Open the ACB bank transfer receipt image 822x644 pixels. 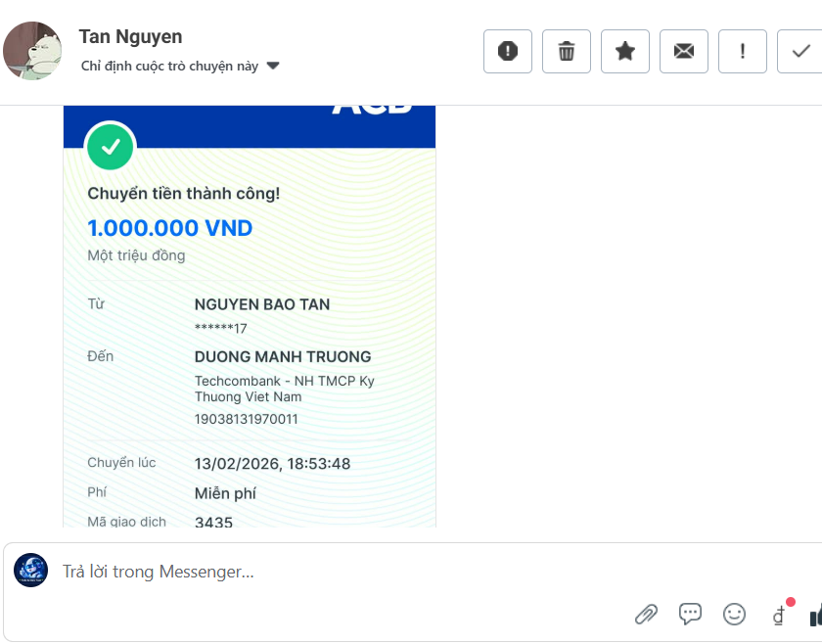click(x=249, y=313)
